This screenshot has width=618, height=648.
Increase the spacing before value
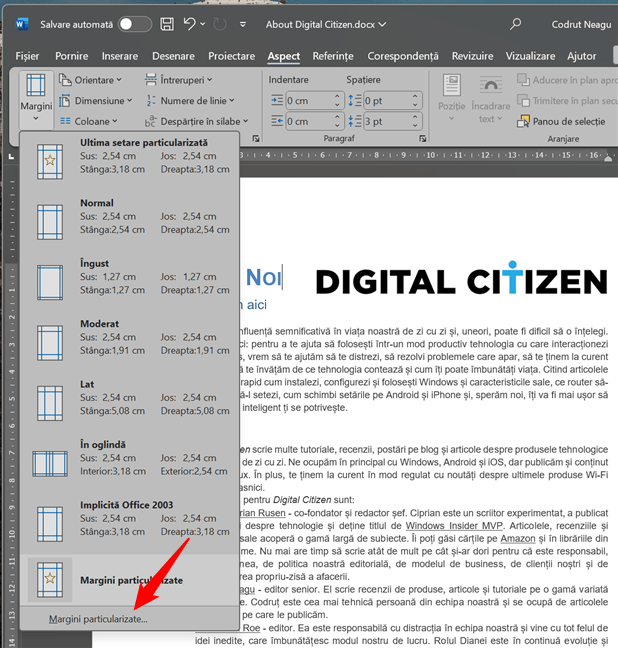click(x=415, y=96)
